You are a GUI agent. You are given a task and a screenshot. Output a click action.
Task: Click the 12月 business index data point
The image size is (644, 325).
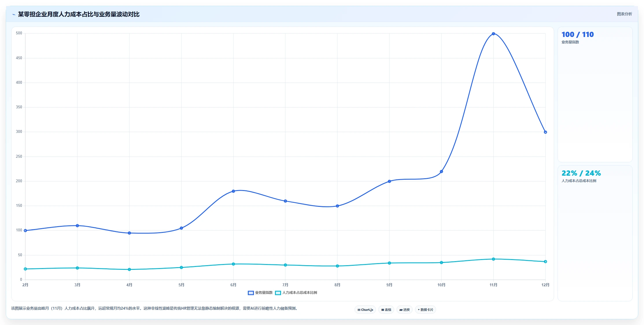(545, 132)
